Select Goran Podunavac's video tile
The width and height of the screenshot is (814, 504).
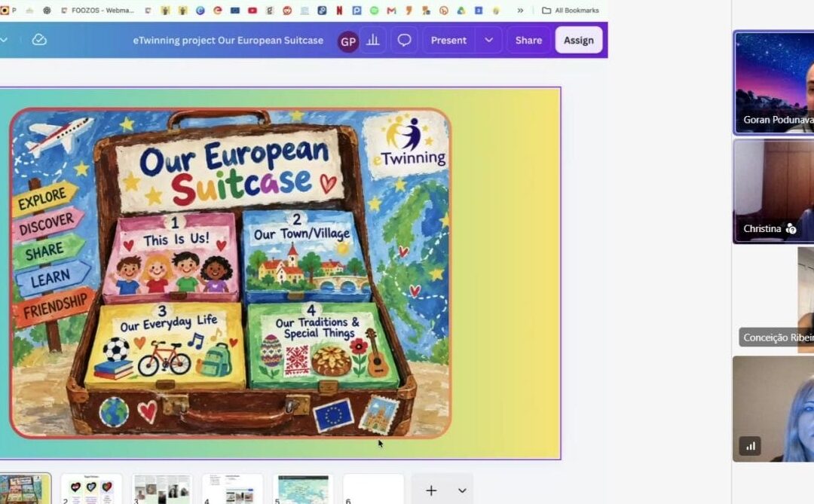pyautogui.click(x=773, y=83)
